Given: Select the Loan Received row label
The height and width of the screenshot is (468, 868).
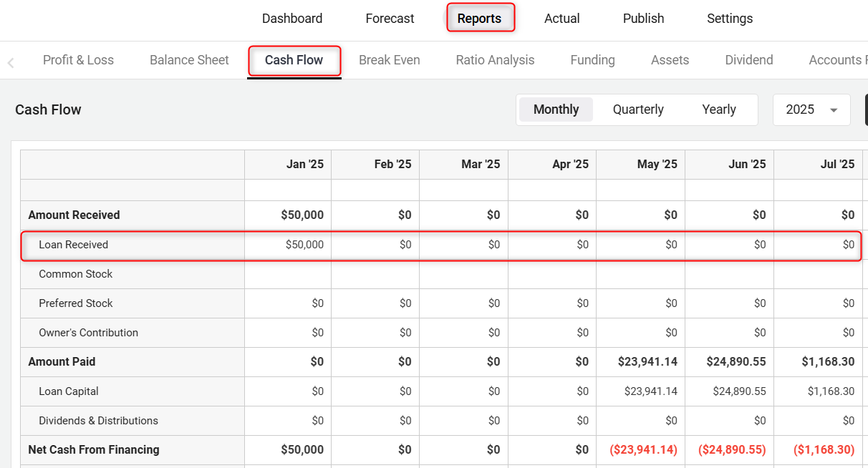Looking at the screenshot, I should click(73, 245).
